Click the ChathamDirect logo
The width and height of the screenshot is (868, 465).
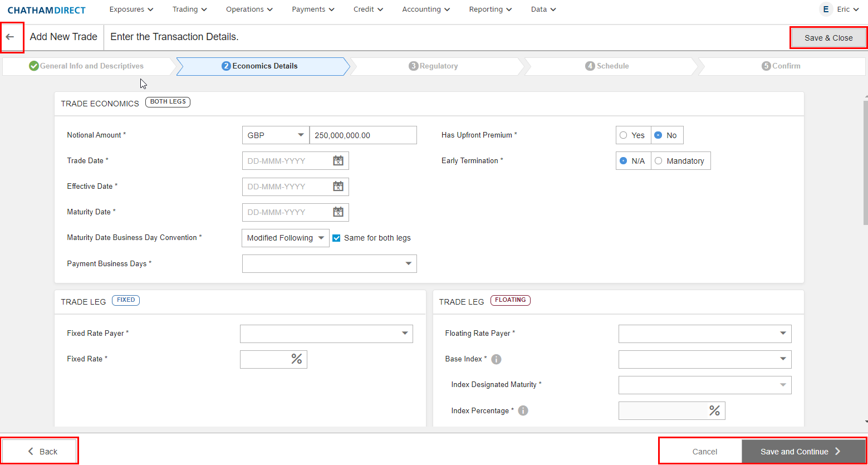pos(47,10)
